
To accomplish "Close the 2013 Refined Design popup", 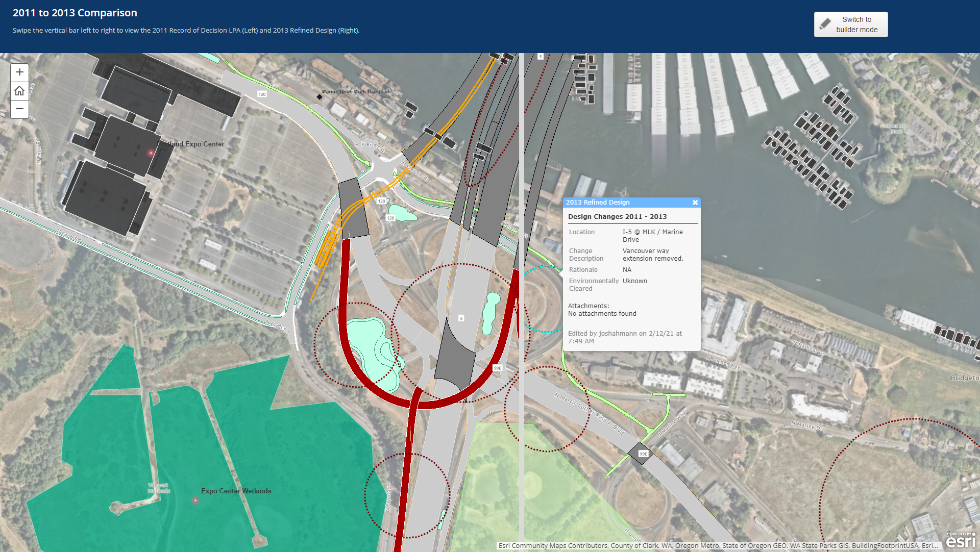I will 695,203.
